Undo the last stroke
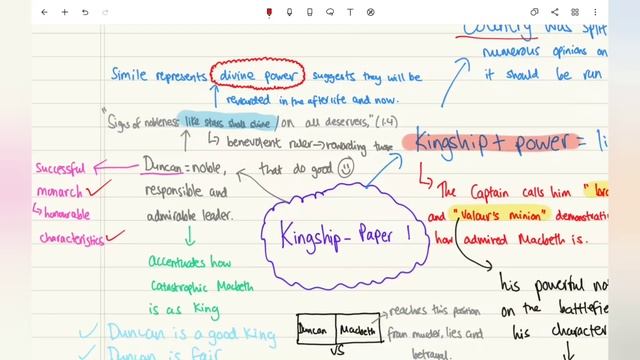640x360 pixels. click(85, 12)
